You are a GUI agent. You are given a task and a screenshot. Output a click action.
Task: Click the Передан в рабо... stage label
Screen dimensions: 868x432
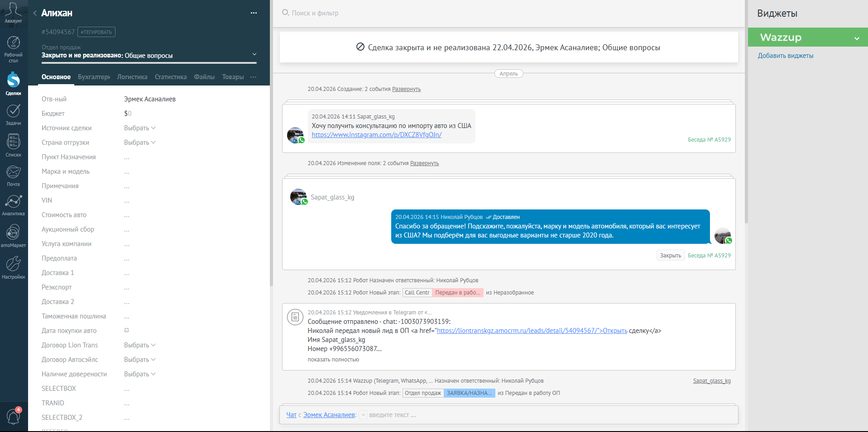coord(458,293)
